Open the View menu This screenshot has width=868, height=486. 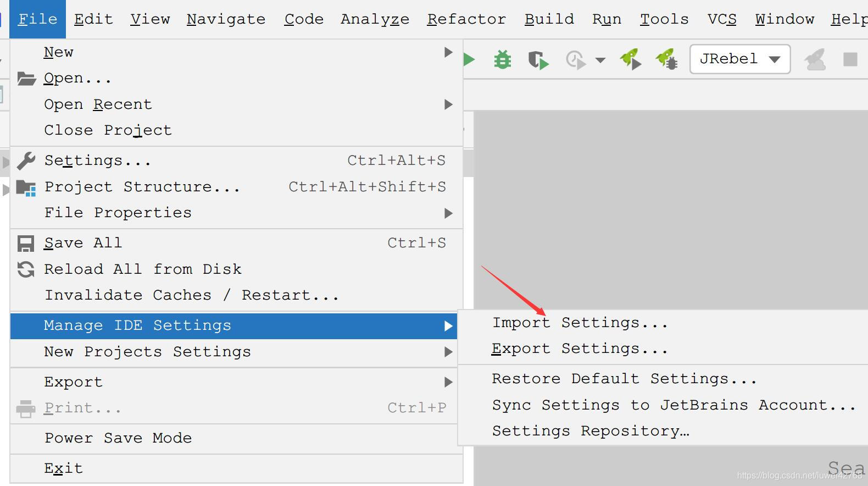click(150, 19)
